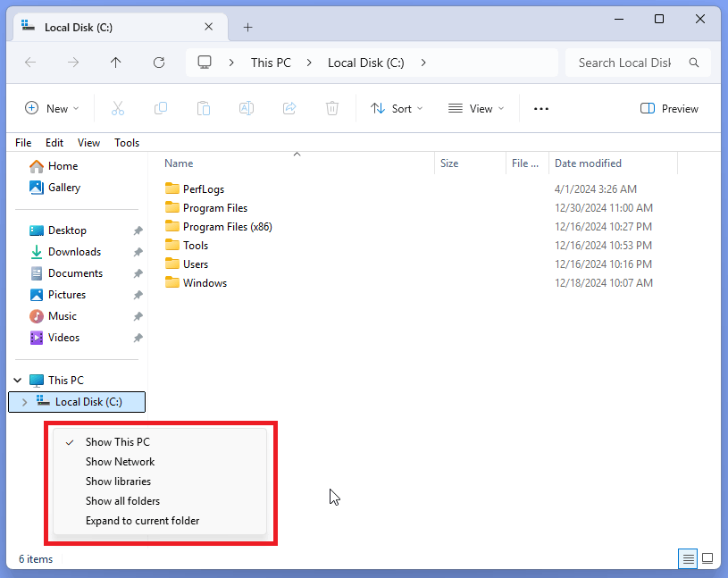Open the New button menu
This screenshot has width=728, height=578.
(52, 109)
